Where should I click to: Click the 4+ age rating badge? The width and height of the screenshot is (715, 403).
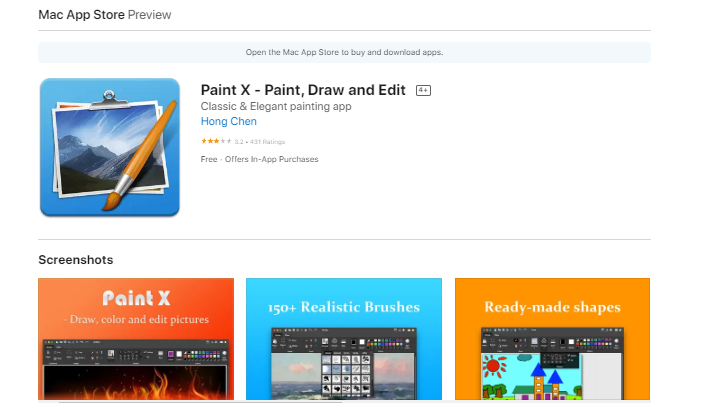tap(423, 90)
